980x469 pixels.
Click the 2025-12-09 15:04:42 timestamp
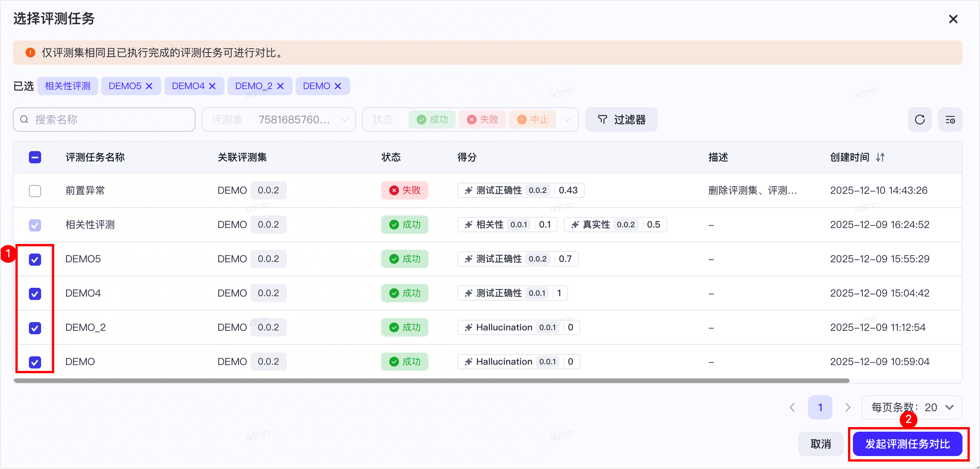click(880, 293)
